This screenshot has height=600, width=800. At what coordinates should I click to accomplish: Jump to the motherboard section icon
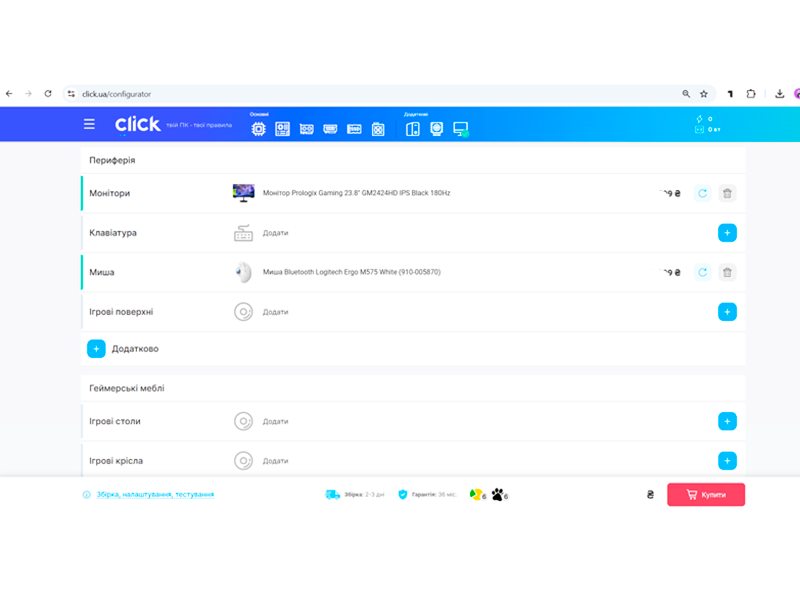[x=282, y=129]
